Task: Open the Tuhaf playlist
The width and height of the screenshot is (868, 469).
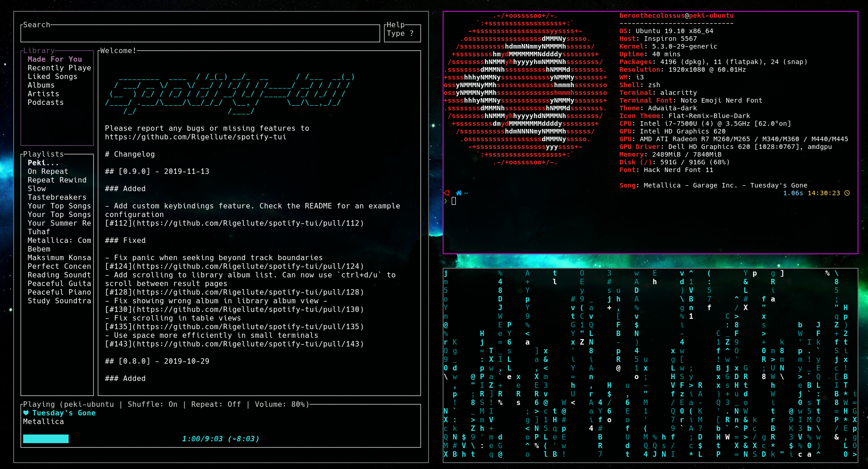Action: (39, 232)
